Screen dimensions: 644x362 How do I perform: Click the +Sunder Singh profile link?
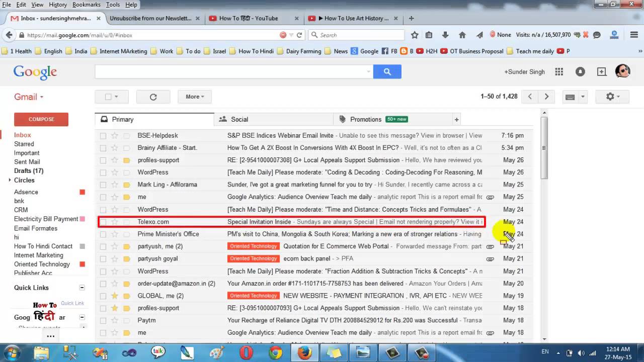pos(524,72)
